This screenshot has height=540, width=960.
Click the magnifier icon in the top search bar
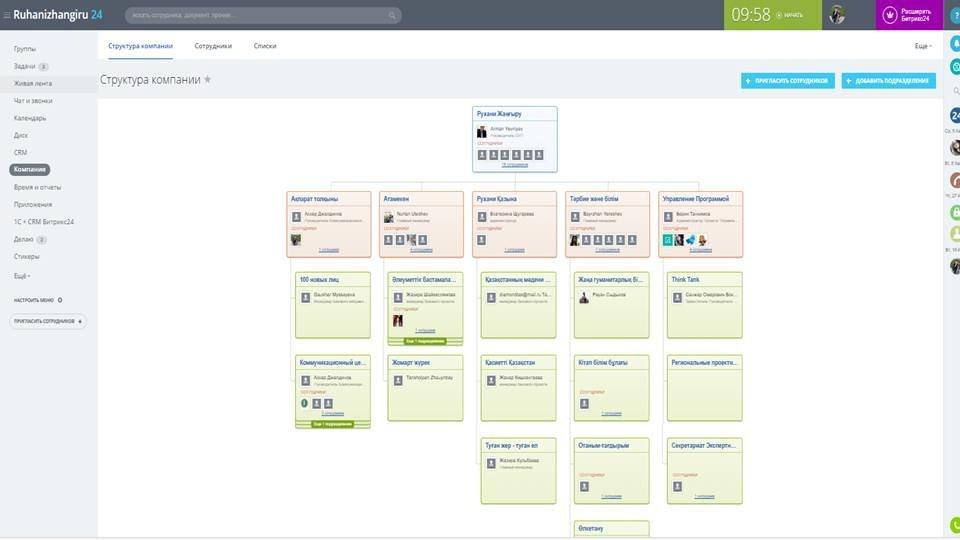coord(391,16)
